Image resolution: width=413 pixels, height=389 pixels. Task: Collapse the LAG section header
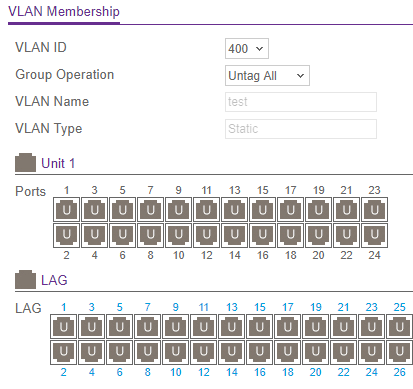[x=54, y=280]
